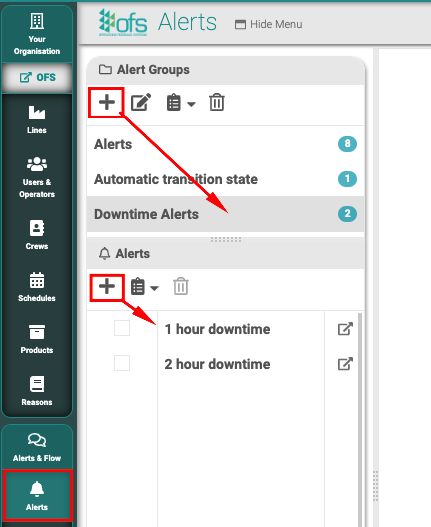
Task: Open the OFS external link button
Action: pyautogui.click(x=37, y=77)
